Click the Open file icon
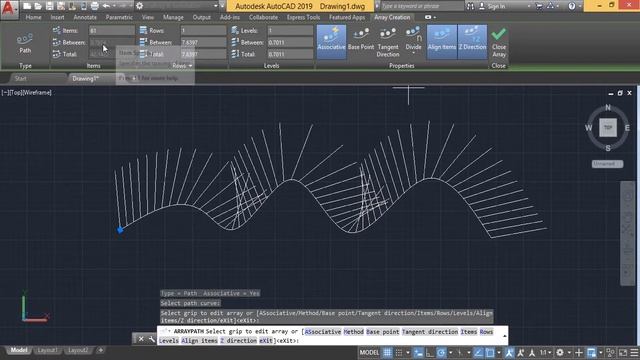This screenshot has width=640, height=360. (38, 6)
